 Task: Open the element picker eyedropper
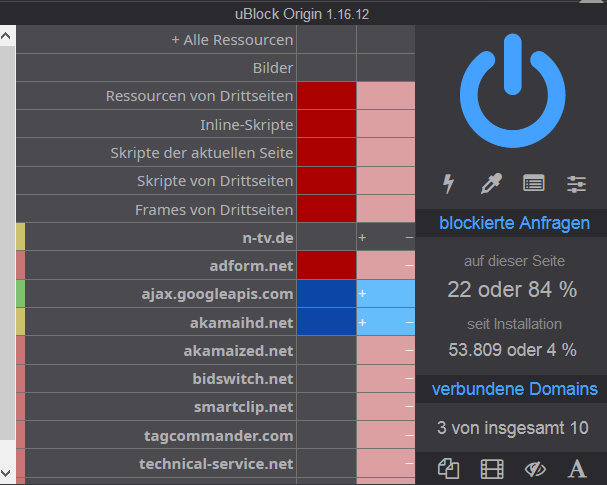491,183
